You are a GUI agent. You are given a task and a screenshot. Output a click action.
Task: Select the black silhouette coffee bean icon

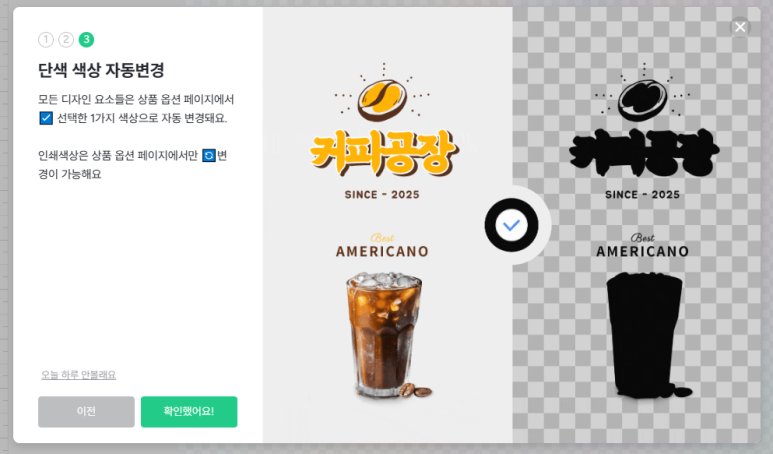click(642, 99)
